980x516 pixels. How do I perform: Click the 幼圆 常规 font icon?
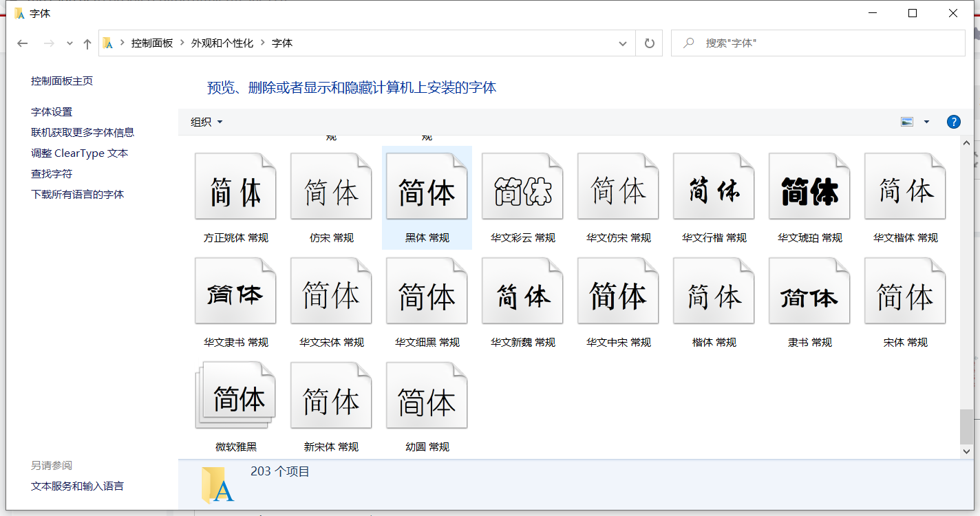tap(427, 397)
